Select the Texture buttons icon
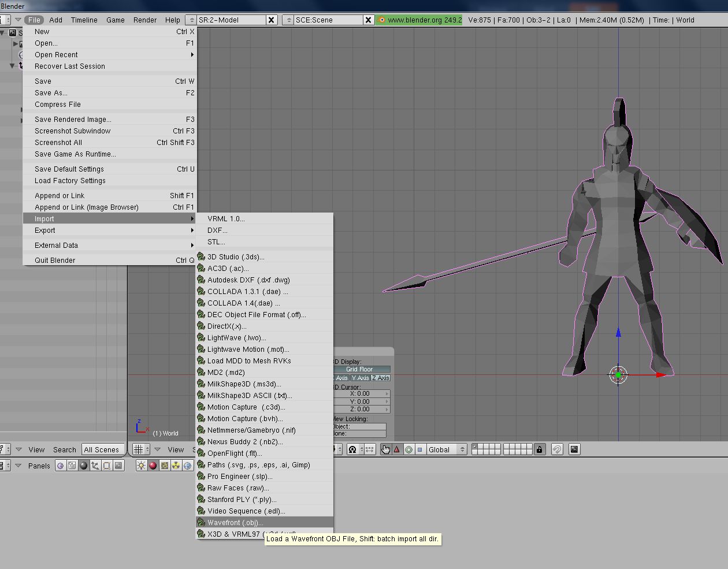 coord(165,466)
